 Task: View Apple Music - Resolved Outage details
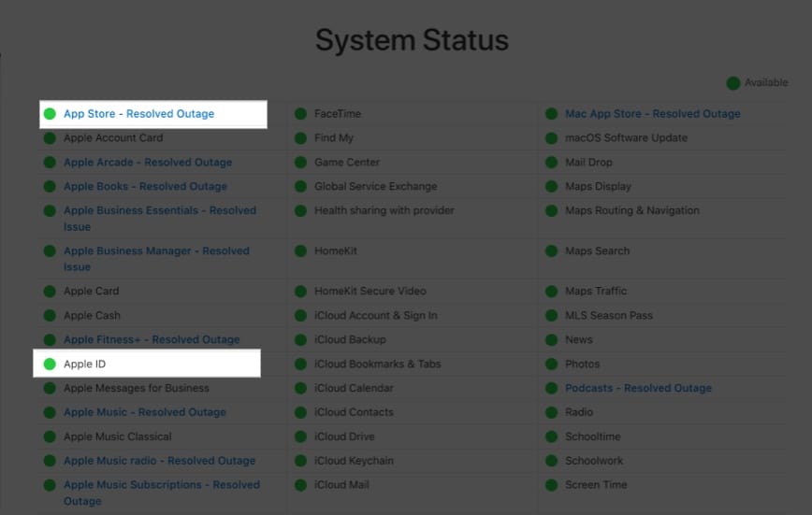[x=144, y=412]
